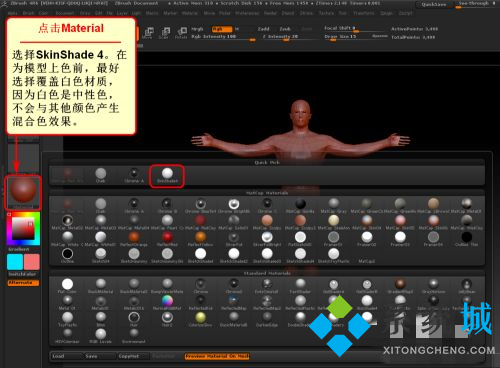This screenshot has width=500, height=368.
Task: Pick the Chalk material in Quick Pick
Action: tap(101, 175)
